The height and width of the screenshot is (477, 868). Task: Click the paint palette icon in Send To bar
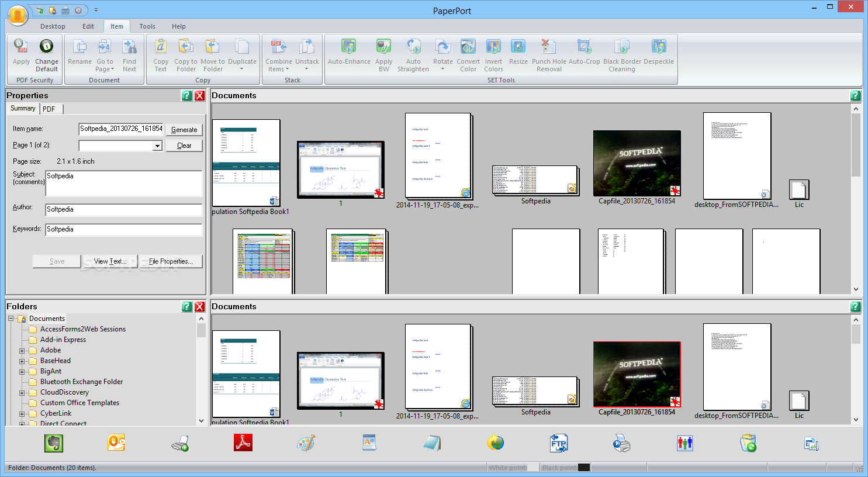point(306,443)
